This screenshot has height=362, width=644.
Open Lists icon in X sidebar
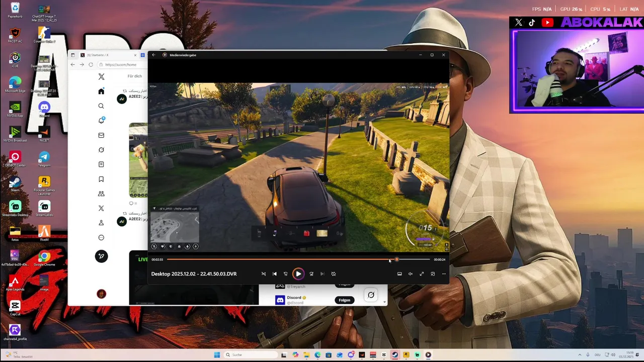pyautogui.click(x=101, y=164)
